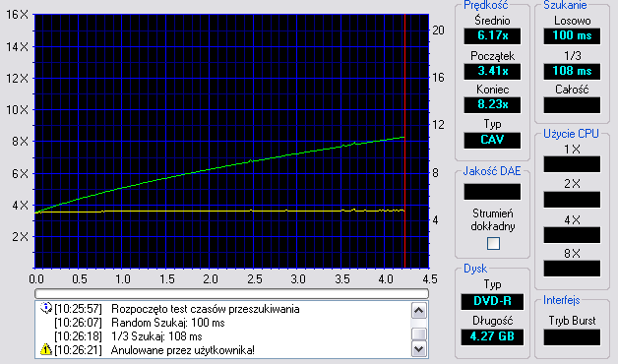Screen dimensions: 618x364
Task: Click the log scrollbar down arrow
Action: 418,348
